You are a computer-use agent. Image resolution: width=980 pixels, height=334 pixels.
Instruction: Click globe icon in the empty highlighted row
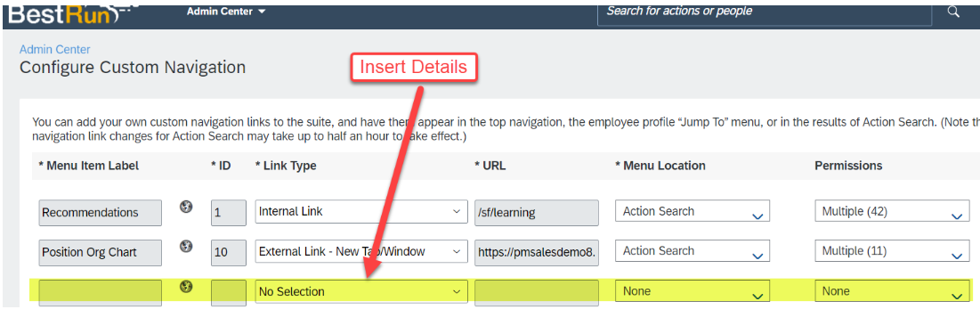[186, 287]
